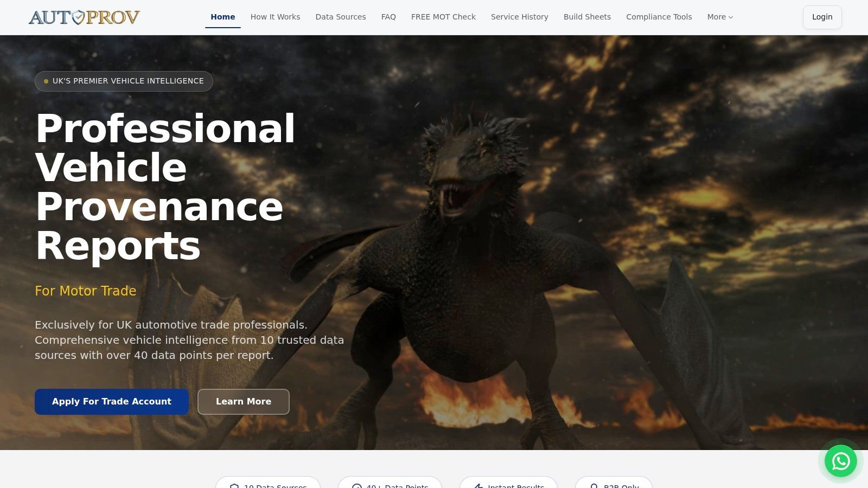868x488 pixels.
Task: Open Compliance Tools in the navigation
Action: tap(659, 17)
